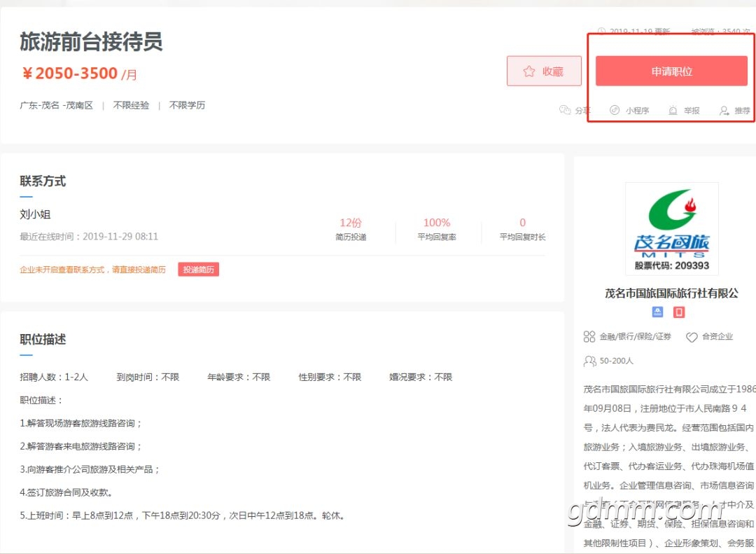Viewport: 756px width, 554px height.
Task: Open the 茂名国旅 company logo
Action: [x=671, y=229]
